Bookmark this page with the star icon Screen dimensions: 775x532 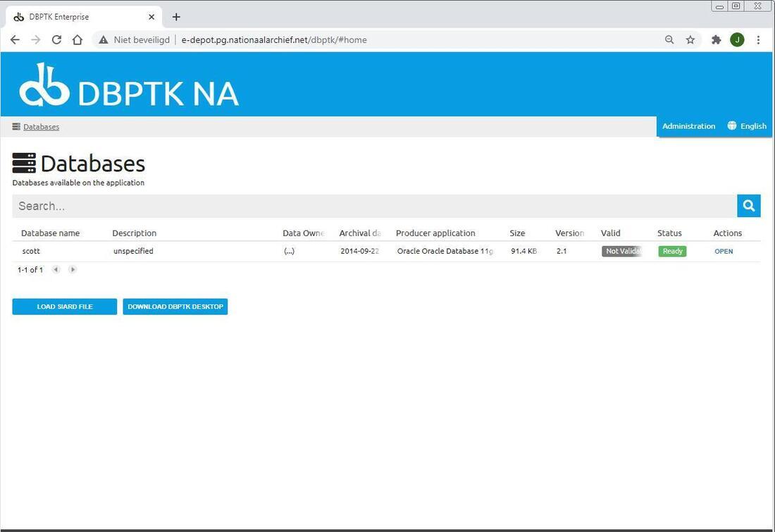tap(690, 40)
